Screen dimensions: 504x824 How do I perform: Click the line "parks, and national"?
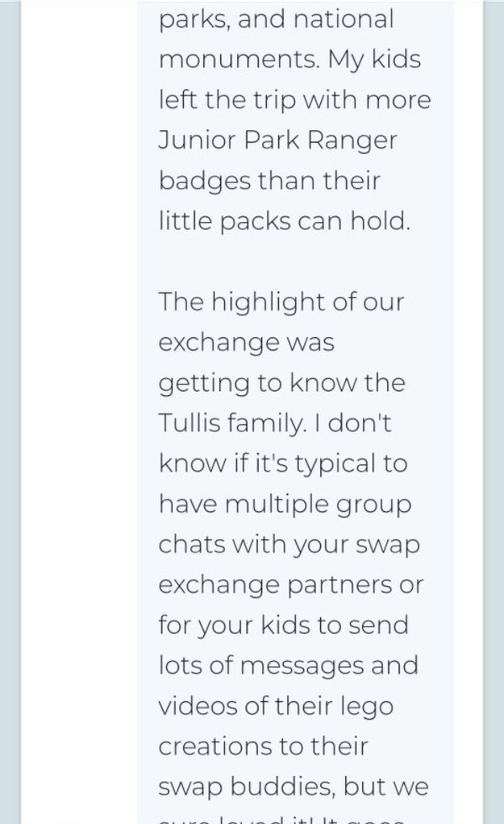coord(276,20)
